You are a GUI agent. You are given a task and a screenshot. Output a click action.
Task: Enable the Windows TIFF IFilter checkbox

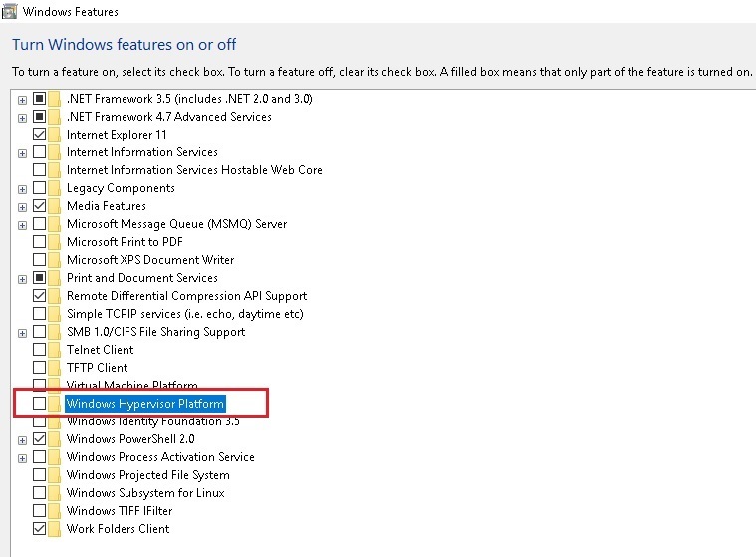pyautogui.click(x=40, y=510)
